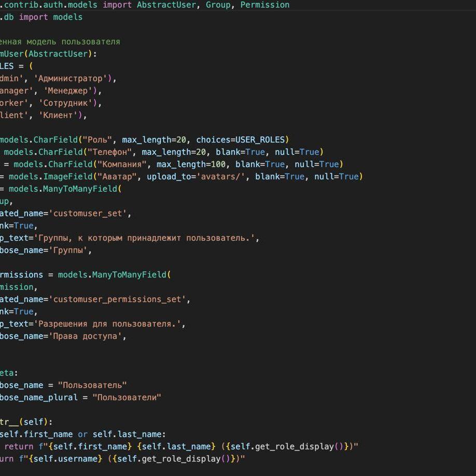Click the string 'Клиент'

point(58,115)
